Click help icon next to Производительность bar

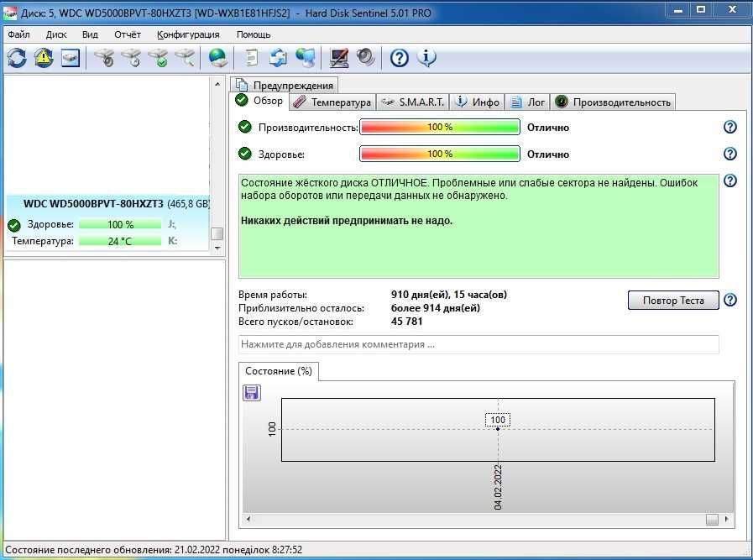730,127
